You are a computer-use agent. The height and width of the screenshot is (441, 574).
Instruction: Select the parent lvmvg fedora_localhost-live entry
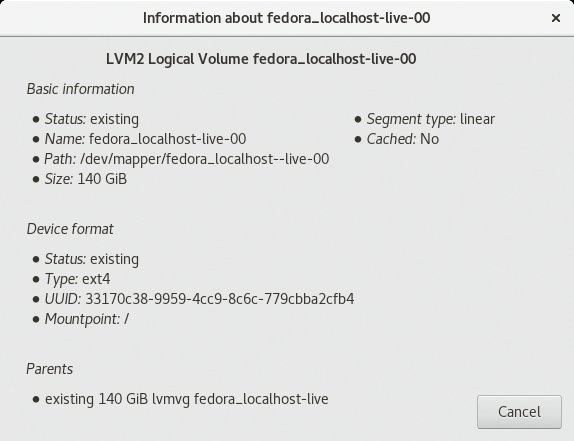click(x=187, y=399)
